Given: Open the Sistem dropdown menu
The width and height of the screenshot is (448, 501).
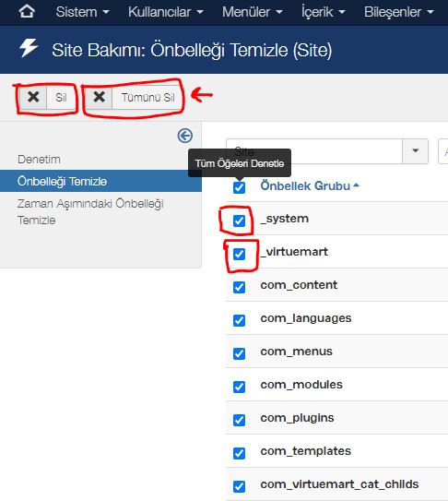Looking at the screenshot, I should point(82,12).
